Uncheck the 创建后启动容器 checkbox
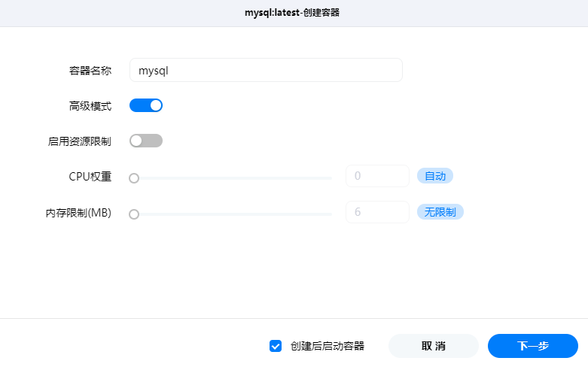 [276, 346]
